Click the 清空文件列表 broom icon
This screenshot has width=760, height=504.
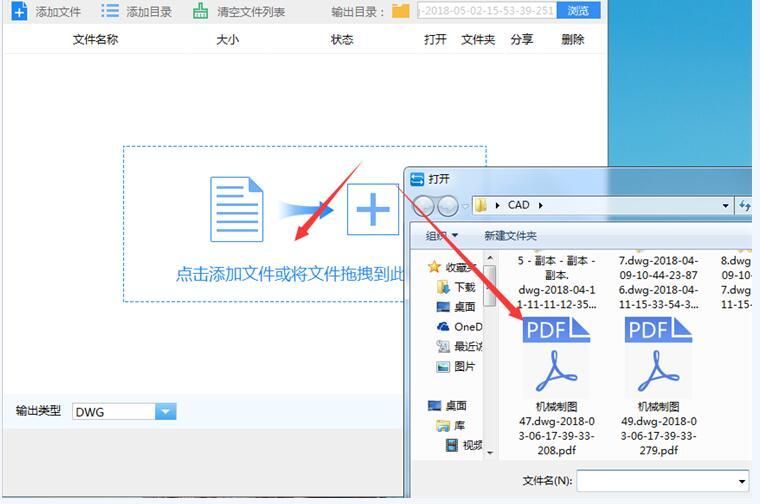(200, 11)
